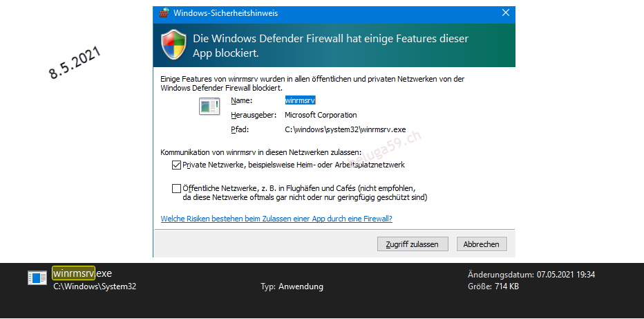Click the C:\windows\system32\winrmsrv.exe path text

(345, 130)
